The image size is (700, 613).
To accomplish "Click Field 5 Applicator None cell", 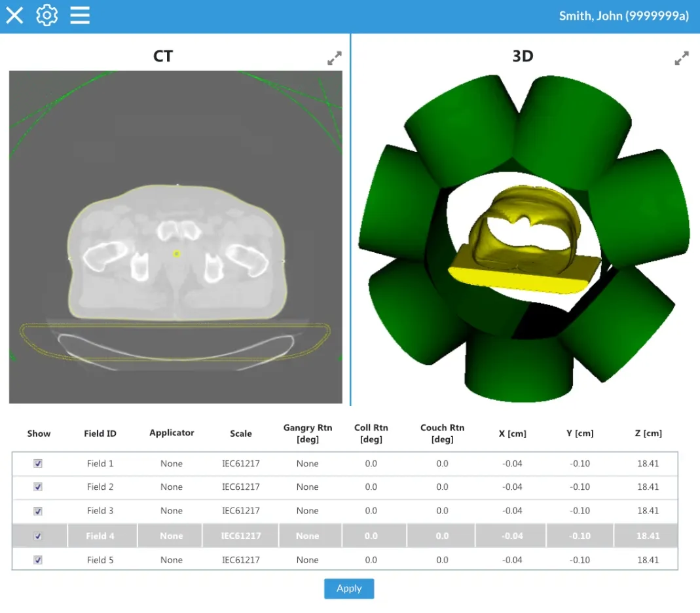I will (172, 560).
